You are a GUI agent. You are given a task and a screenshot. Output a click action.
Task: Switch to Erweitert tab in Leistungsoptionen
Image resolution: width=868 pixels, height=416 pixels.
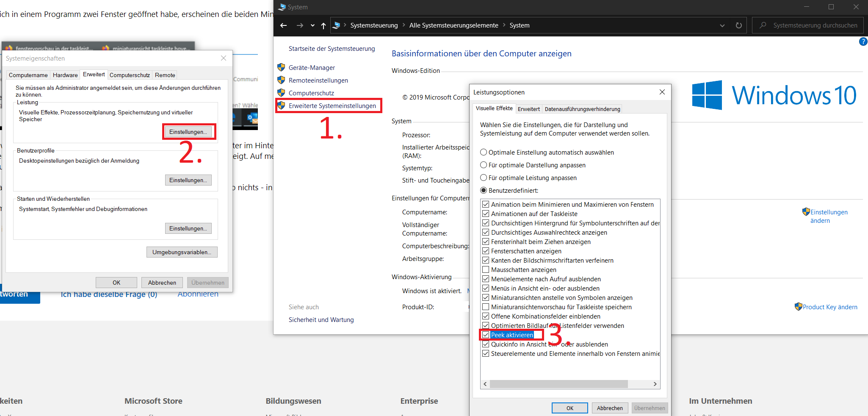(x=529, y=109)
